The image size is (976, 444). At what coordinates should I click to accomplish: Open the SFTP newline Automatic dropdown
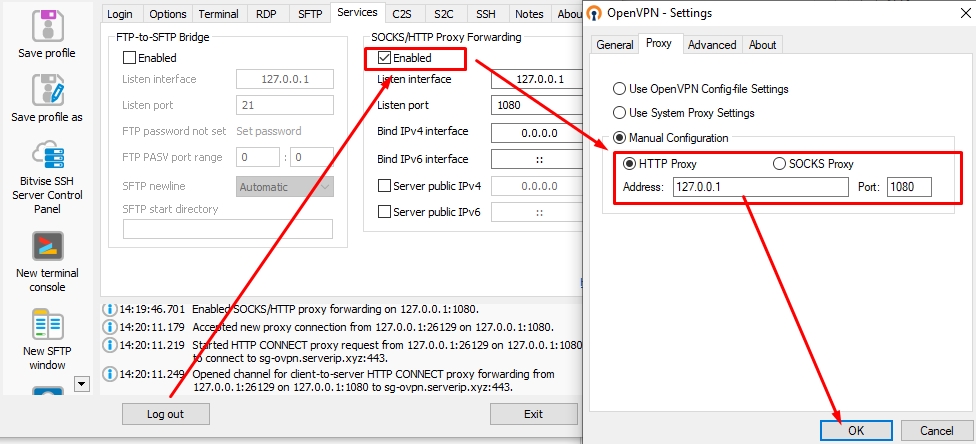coord(285,186)
